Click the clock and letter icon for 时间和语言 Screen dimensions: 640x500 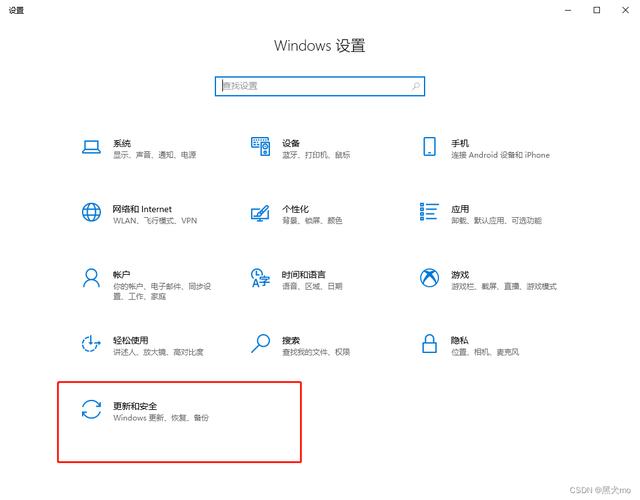click(x=260, y=278)
